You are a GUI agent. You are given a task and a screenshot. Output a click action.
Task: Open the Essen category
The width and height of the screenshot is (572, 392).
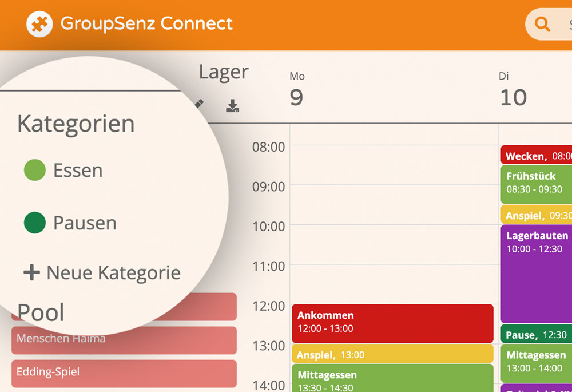pyautogui.click(x=78, y=171)
